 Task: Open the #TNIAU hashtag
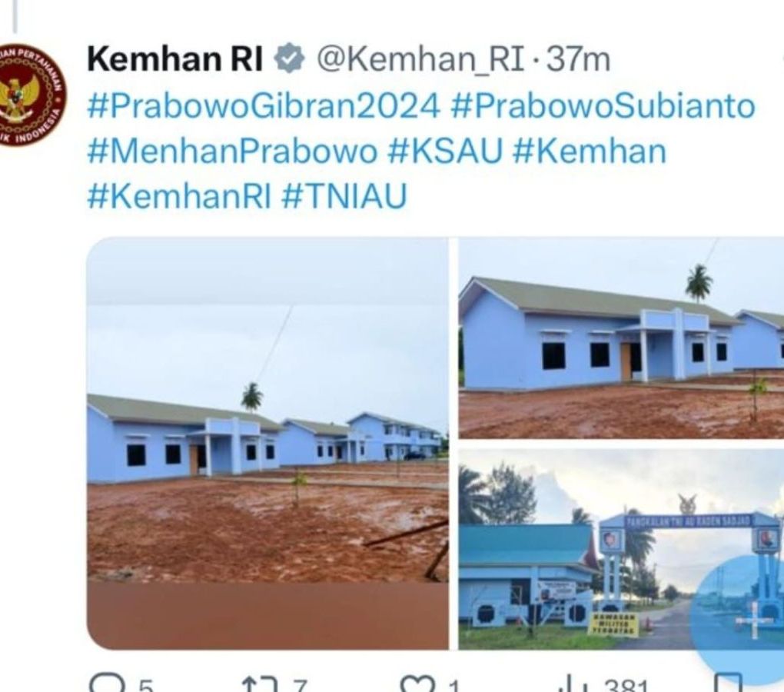tap(344, 195)
